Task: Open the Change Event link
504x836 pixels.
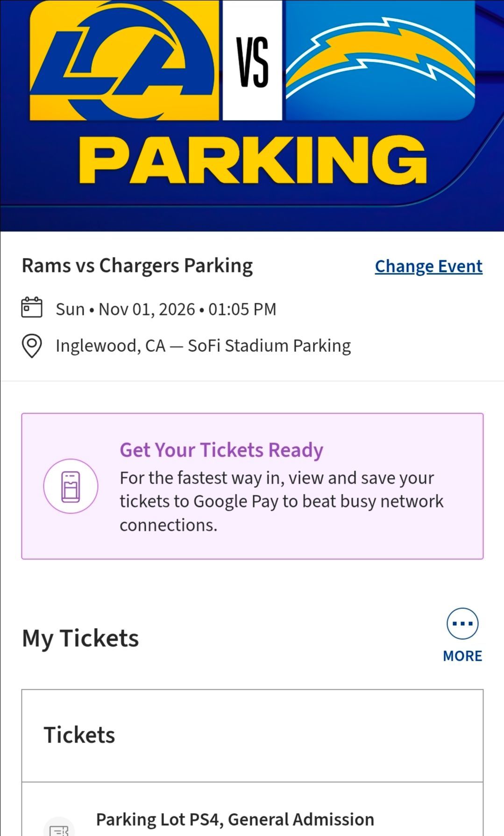Action: [x=428, y=266]
